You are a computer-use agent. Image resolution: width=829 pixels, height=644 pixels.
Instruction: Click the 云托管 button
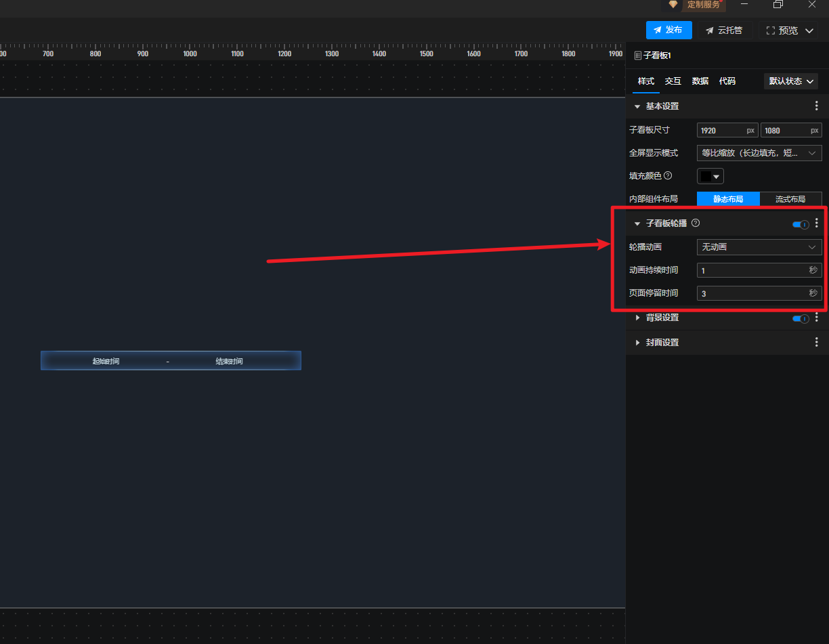point(724,30)
